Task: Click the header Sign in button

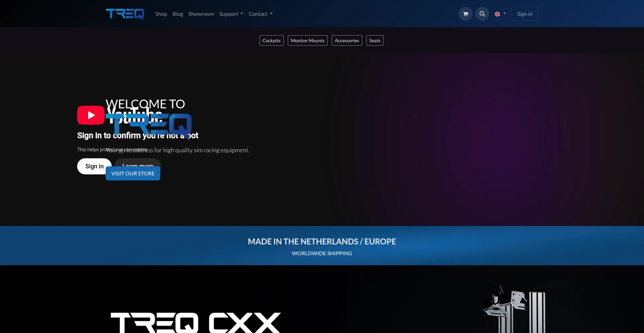Action: click(525, 14)
